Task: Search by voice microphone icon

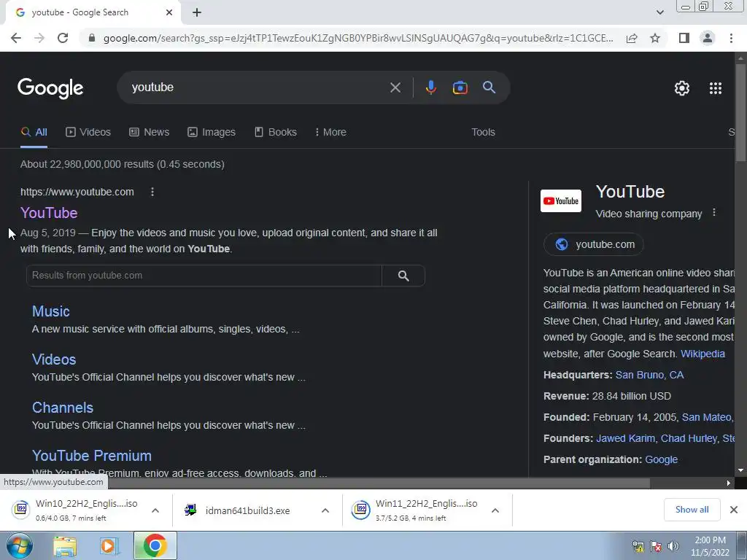Action: coord(430,87)
